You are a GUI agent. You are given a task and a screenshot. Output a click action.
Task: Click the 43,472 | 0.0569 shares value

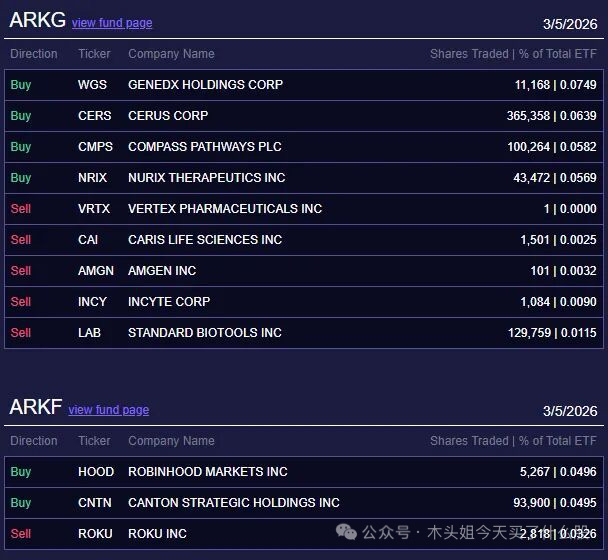coord(555,178)
